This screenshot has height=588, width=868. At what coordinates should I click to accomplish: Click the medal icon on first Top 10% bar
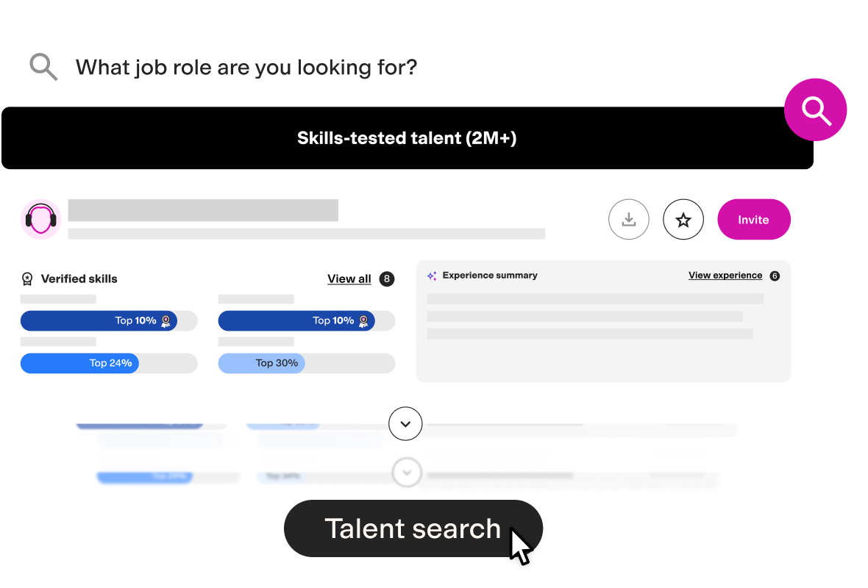click(166, 321)
